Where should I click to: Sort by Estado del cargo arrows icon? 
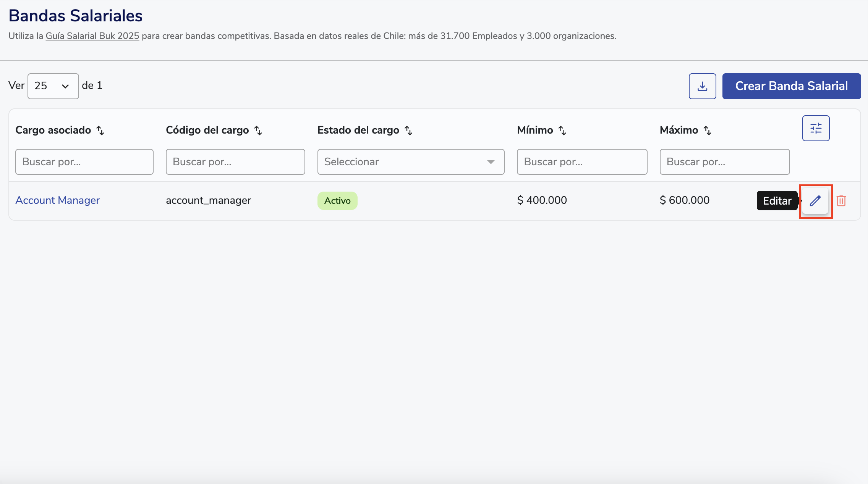tap(408, 131)
